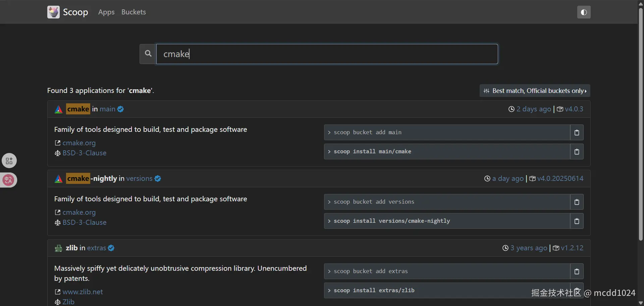
Task: Click the Scoop logo icon
Action: click(53, 12)
